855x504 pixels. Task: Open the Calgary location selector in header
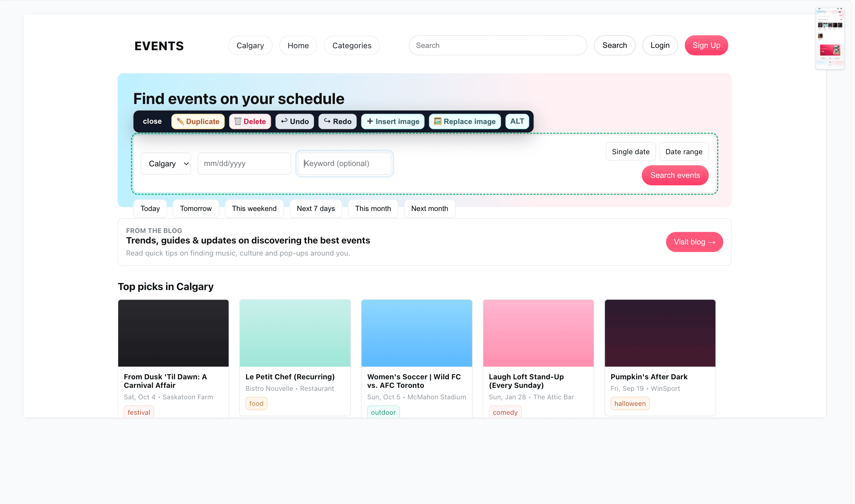251,46
